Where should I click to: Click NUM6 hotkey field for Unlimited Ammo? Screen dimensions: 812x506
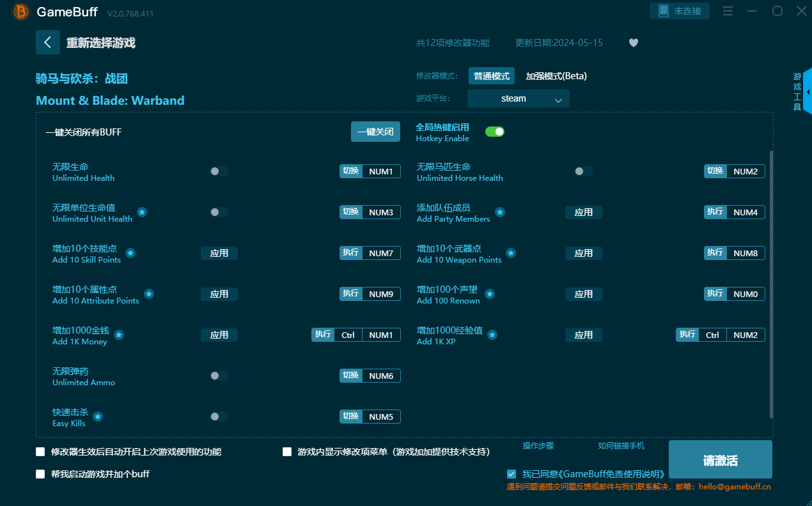pyautogui.click(x=381, y=376)
